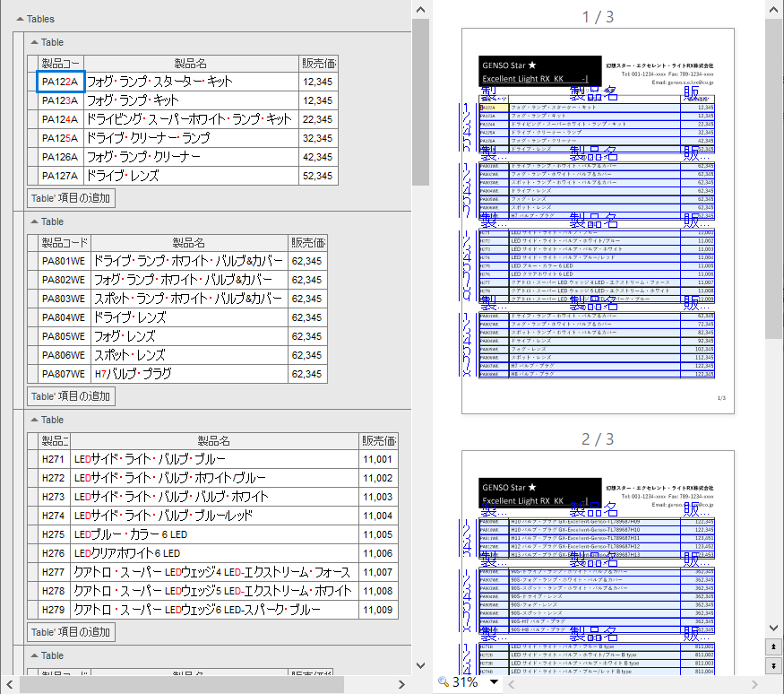Select the row header of PA804WE row
Screen dimensions: 784x694
[x=32, y=317]
